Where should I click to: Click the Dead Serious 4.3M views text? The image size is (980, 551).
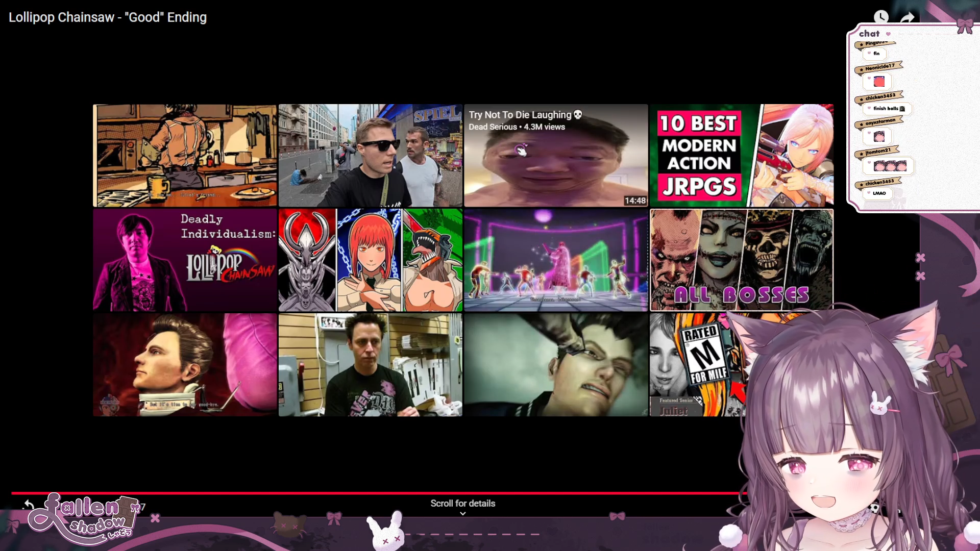(x=517, y=127)
